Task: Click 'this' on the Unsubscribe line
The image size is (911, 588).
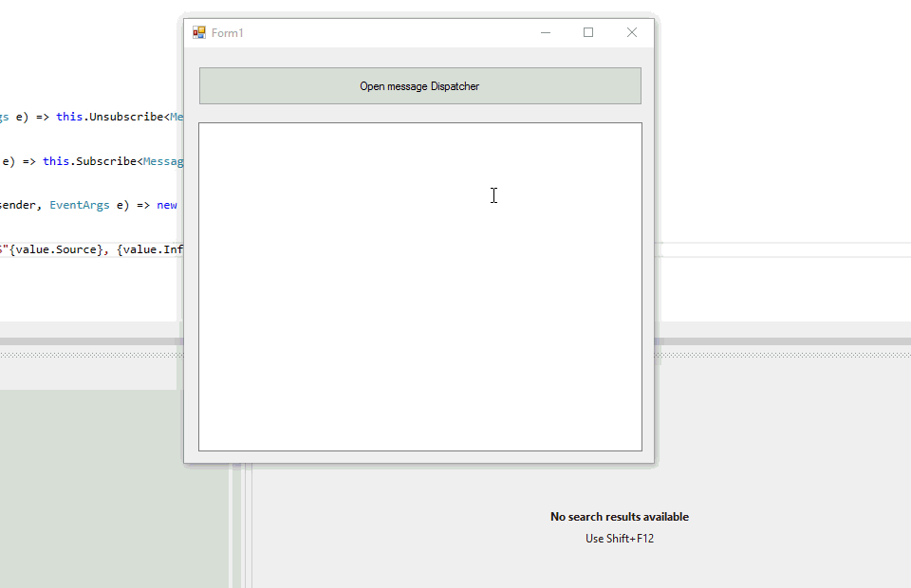Action: coord(69,118)
